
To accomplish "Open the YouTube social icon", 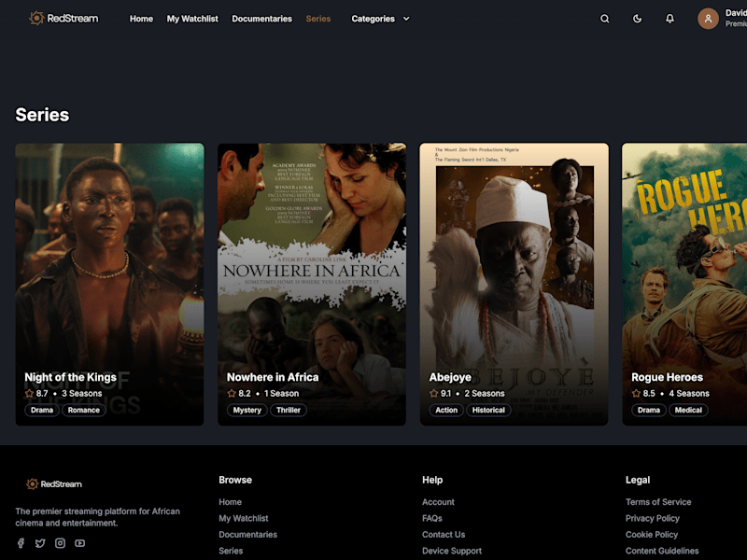I will click(79, 543).
